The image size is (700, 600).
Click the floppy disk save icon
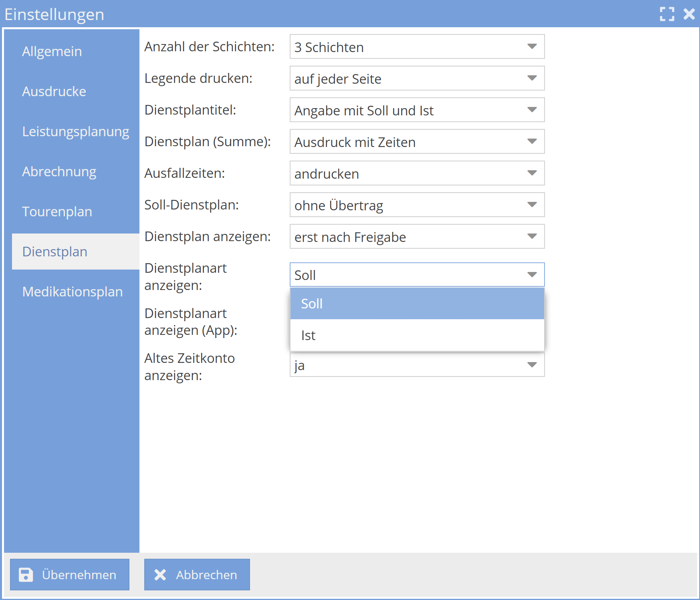pos(26,575)
